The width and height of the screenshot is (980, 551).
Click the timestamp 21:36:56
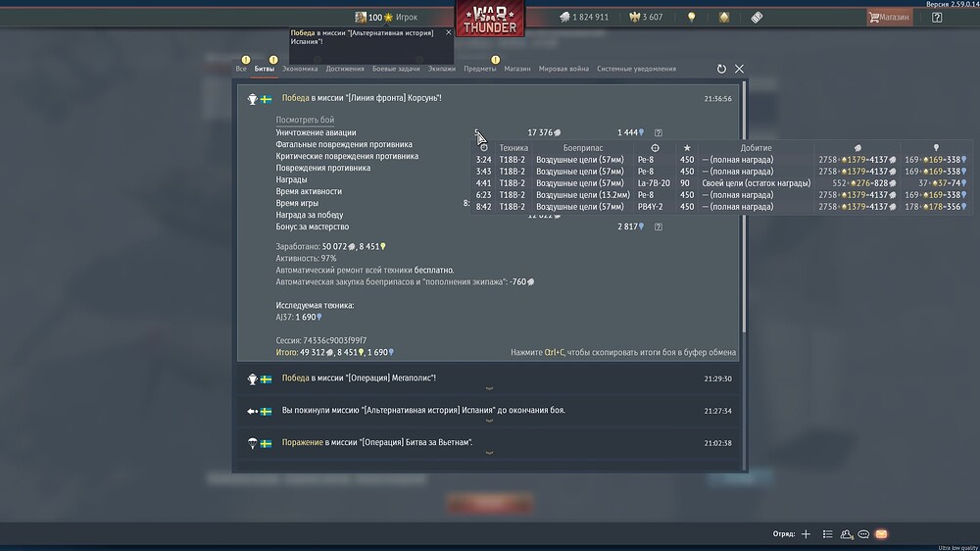click(x=717, y=99)
